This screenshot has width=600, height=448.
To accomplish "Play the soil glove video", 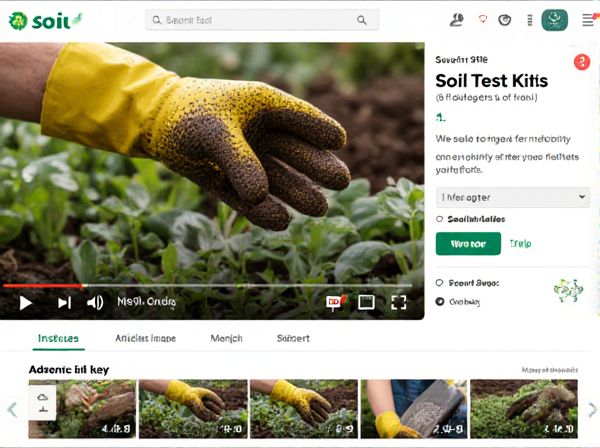I will click(26, 302).
